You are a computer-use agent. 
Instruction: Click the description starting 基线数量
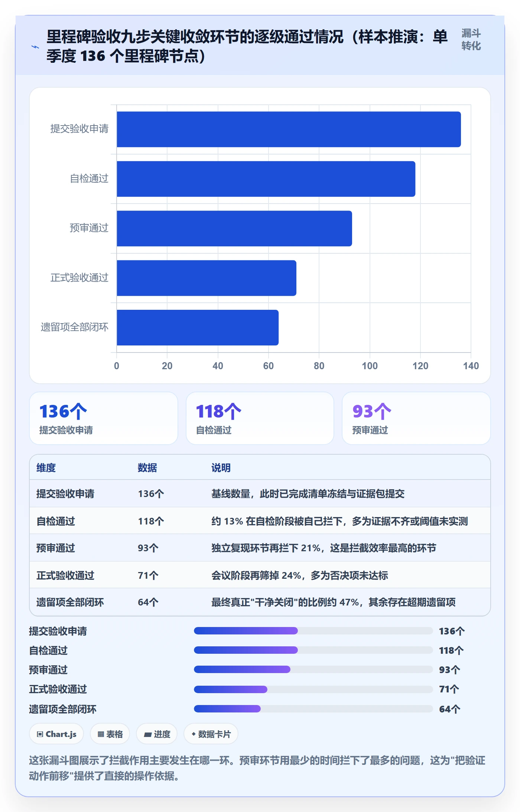tap(308, 494)
